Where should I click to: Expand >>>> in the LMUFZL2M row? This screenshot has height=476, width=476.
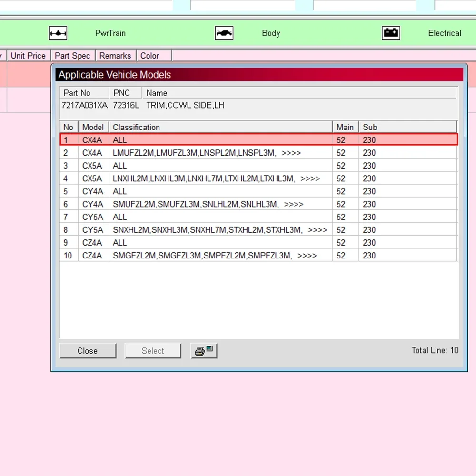click(x=291, y=153)
